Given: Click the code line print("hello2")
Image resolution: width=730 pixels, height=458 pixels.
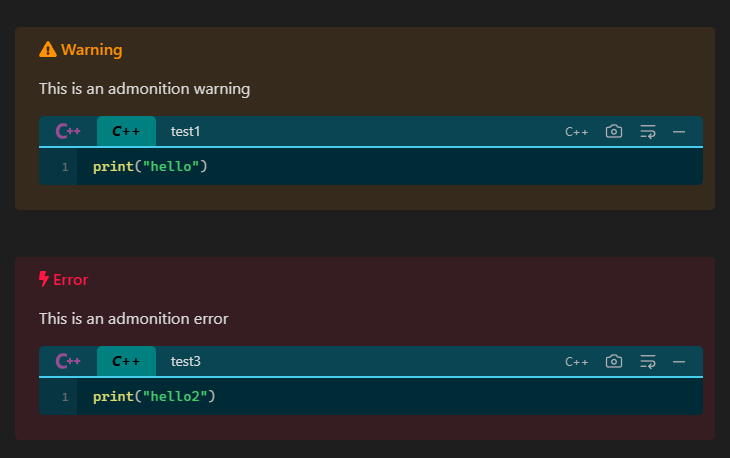Looking at the screenshot, I should (154, 397).
